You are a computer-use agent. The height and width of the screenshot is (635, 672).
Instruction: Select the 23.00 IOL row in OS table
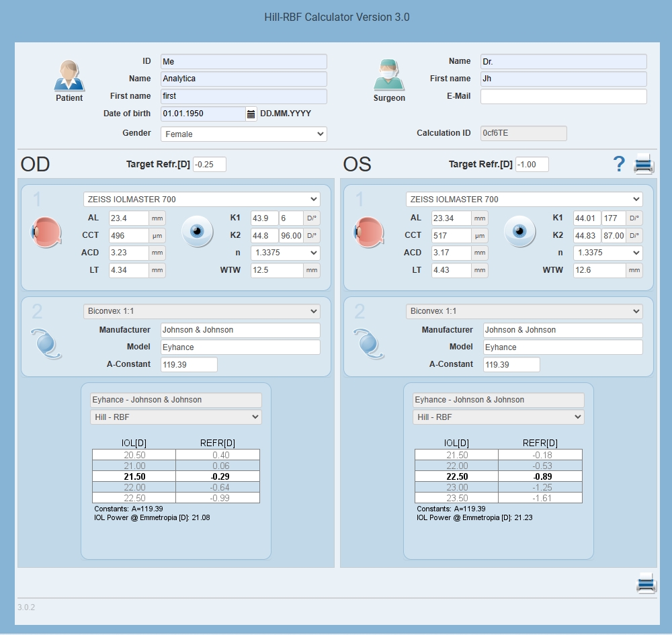point(498,487)
